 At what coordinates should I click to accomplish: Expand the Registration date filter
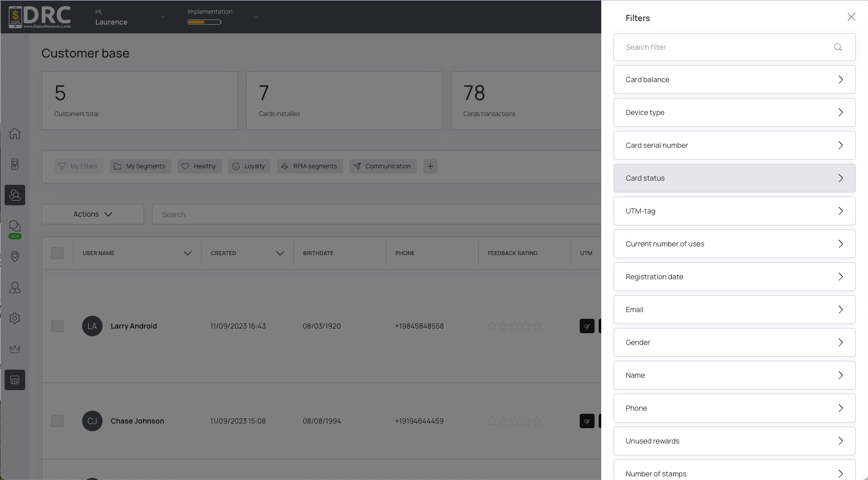click(x=734, y=277)
